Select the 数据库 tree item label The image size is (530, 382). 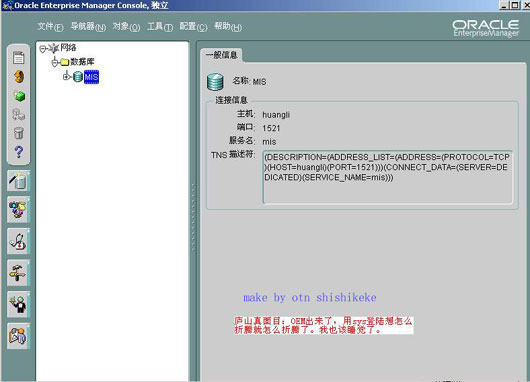(x=82, y=62)
